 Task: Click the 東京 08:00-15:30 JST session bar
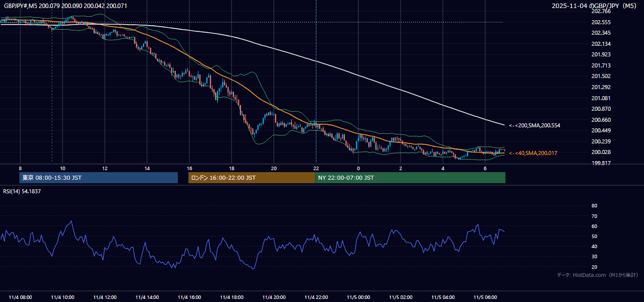point(99,178)
